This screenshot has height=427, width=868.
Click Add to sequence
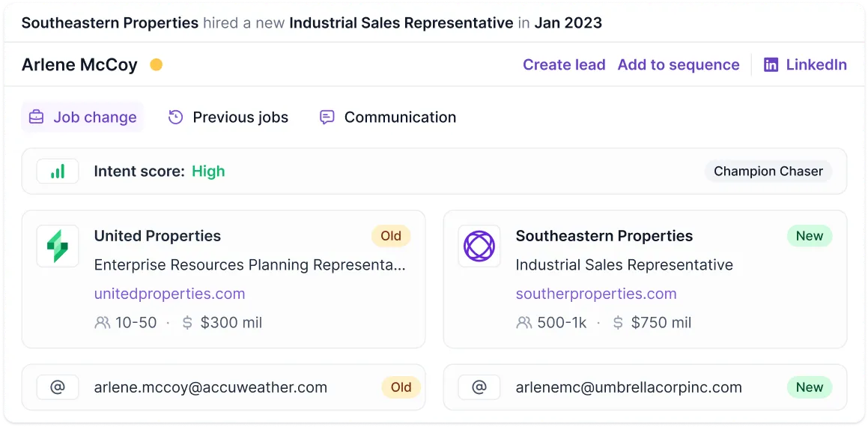point(679,64)
